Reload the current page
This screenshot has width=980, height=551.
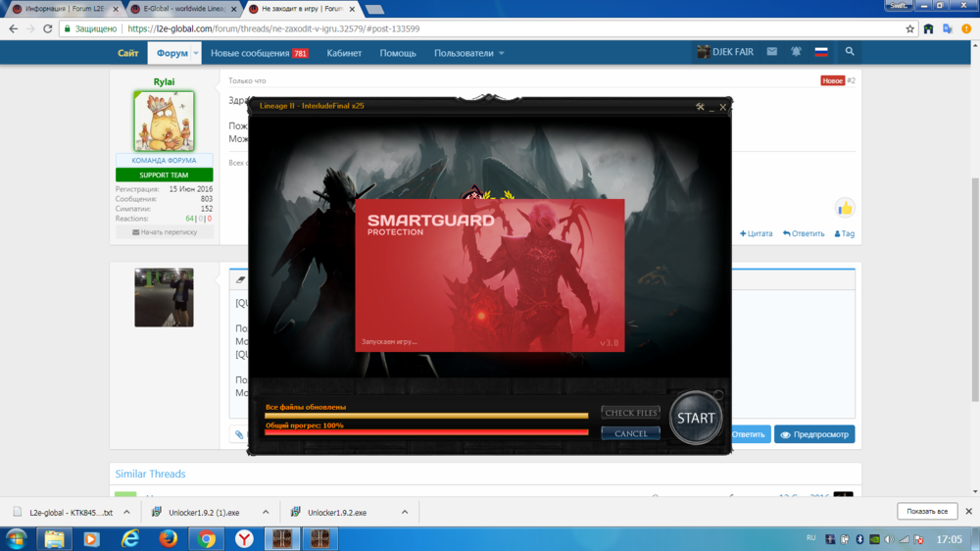47,28
